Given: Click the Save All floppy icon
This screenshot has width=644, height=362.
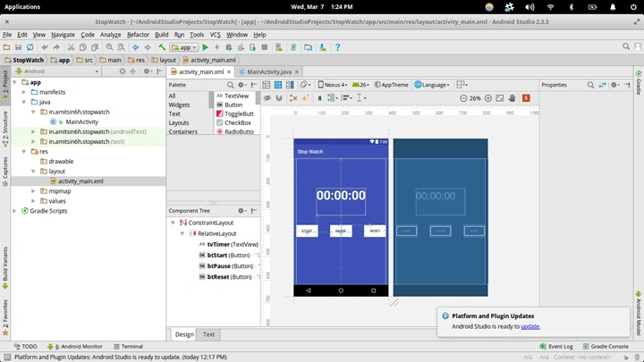Looking at the screenshot, I should (18, 47).
